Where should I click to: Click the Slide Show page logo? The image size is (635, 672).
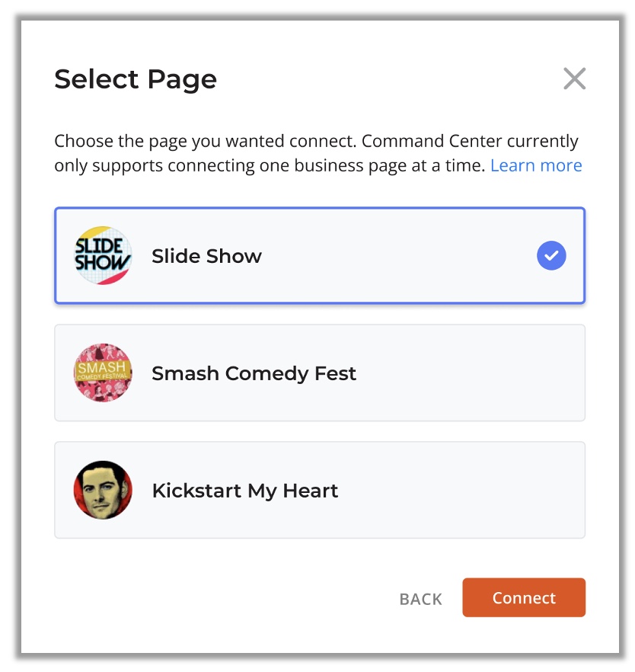click(103, 256)
